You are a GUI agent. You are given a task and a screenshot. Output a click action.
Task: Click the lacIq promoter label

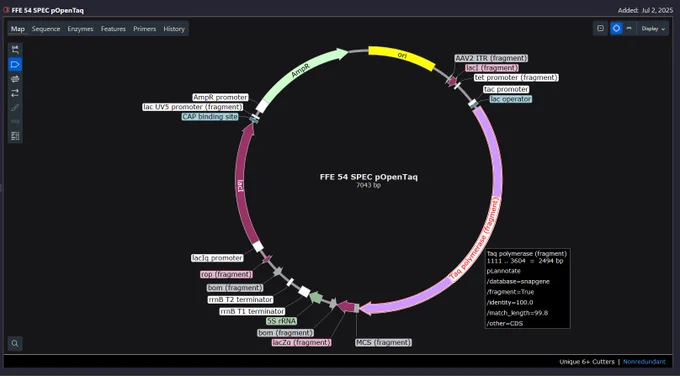(217, 258)
